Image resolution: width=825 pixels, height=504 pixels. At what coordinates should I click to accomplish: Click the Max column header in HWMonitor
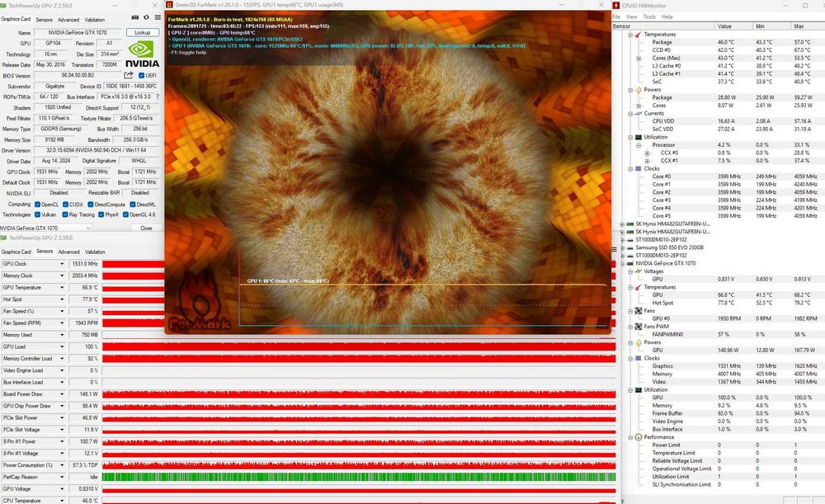point(808,26)
